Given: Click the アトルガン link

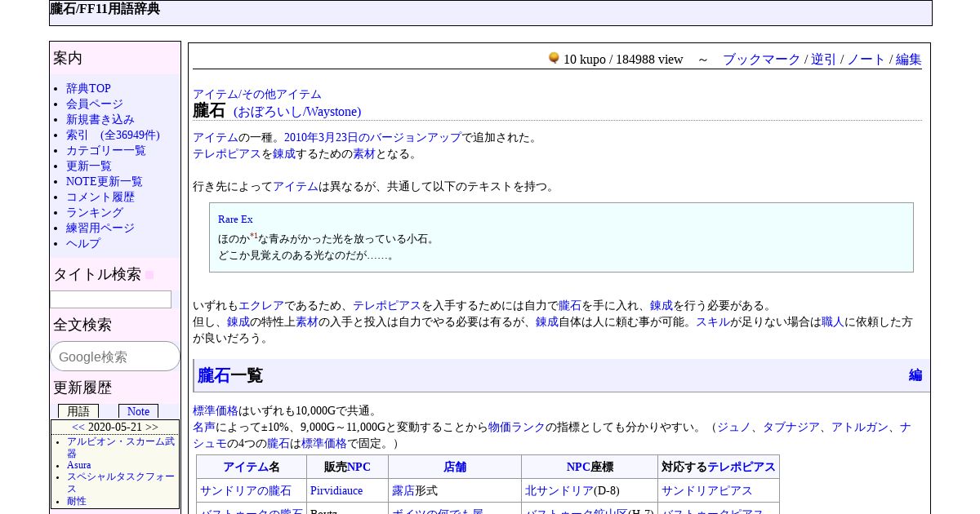Looking at the screenshot, I should [x=860, y=428].
